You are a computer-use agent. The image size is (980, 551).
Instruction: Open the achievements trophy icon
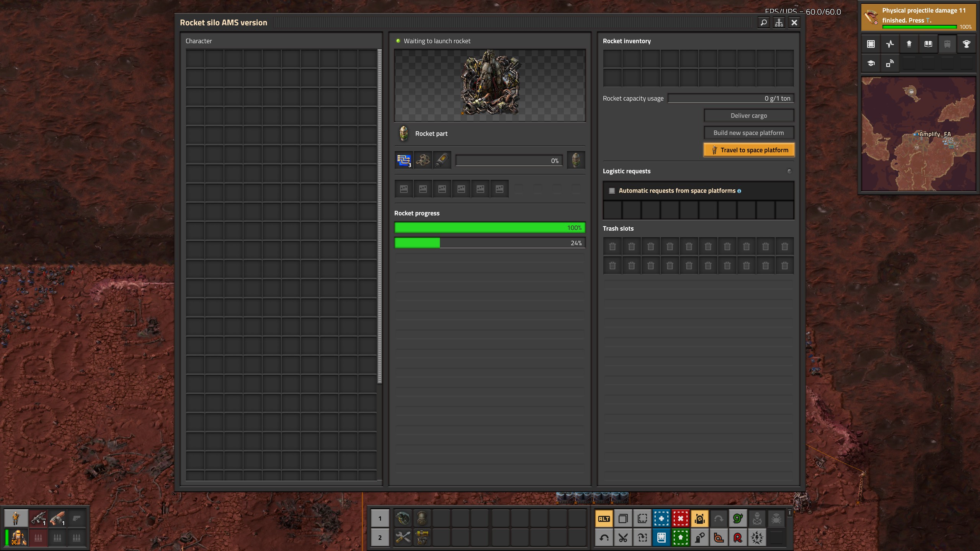[966, 44]
